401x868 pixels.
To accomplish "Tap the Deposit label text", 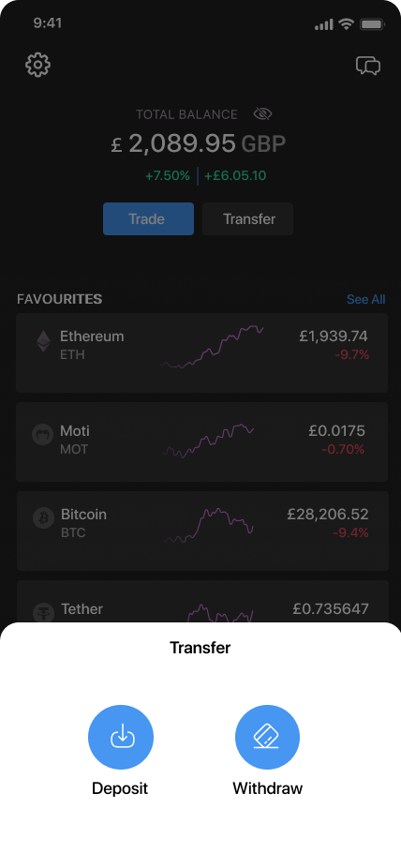I will [x=120, y=788].
